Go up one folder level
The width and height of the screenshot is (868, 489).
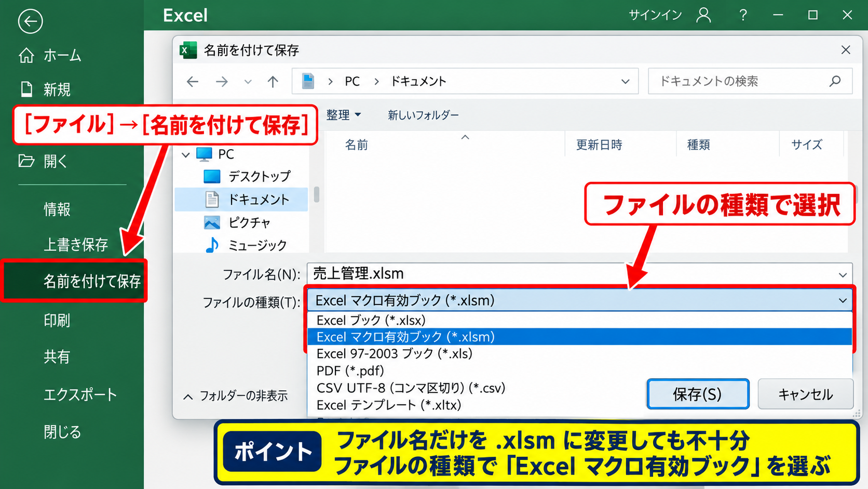(x=273, y=81)
